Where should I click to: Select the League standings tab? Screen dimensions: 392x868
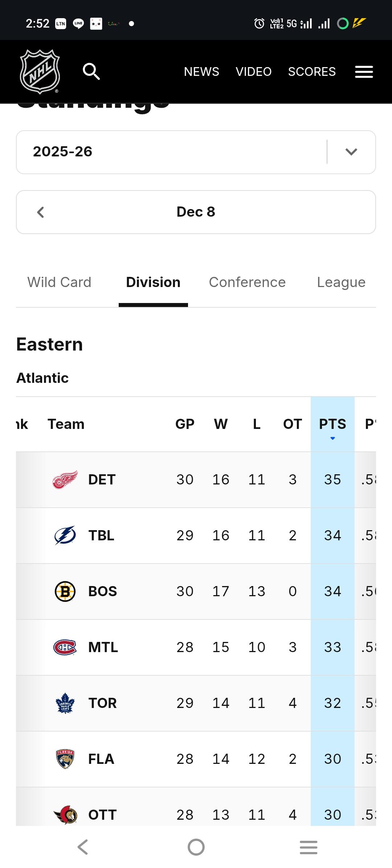tap(341, 282)
